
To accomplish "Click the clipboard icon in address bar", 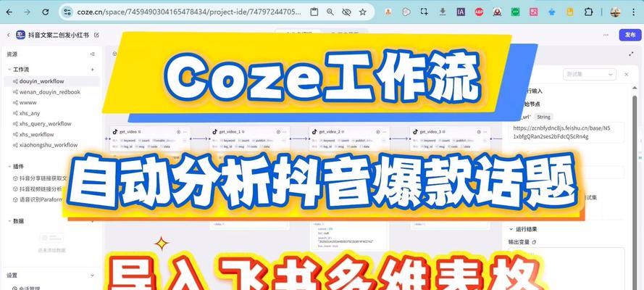I will point(314,12).
